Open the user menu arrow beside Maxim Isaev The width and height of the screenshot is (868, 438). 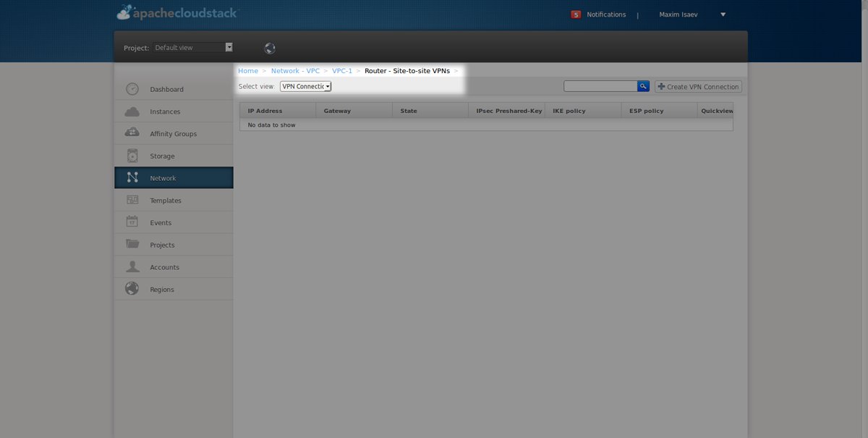[723, 14]
